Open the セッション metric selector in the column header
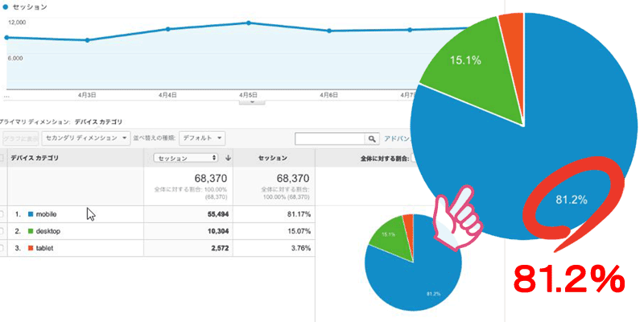644x322 pixels. (x=187, y=158)
